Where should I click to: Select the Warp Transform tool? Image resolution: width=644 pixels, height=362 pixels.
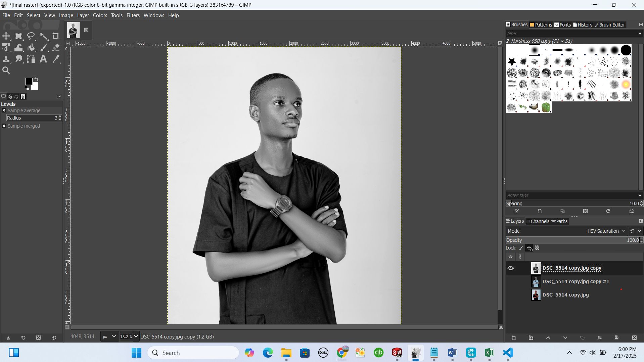[18, 48]
